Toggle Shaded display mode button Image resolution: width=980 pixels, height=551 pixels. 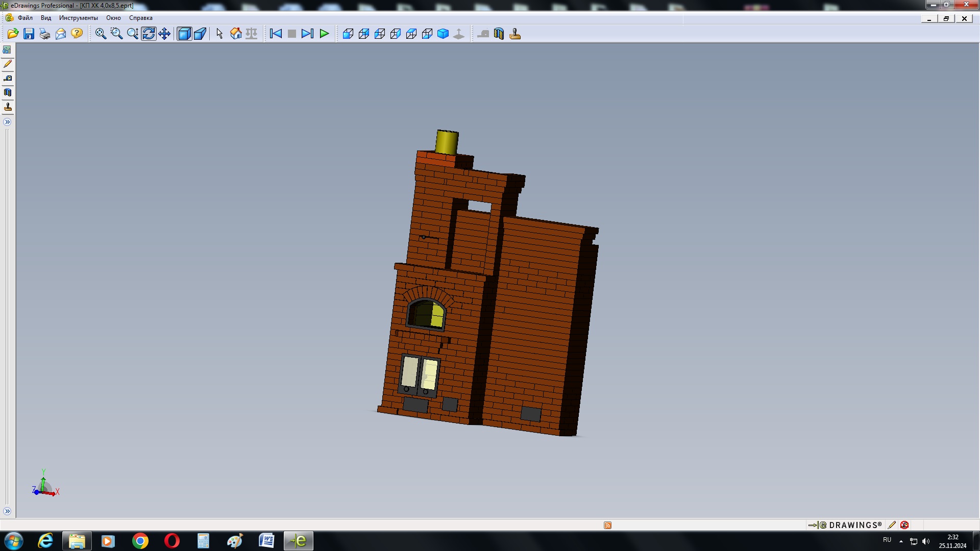[x=184, y=34]
